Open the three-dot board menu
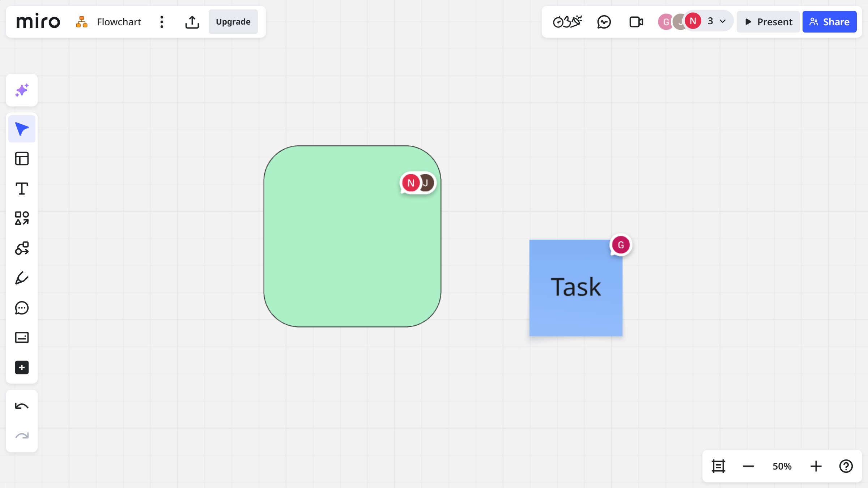Image resolution: width=868 pixels, height=488 pixels. click(x=162, y=22)
